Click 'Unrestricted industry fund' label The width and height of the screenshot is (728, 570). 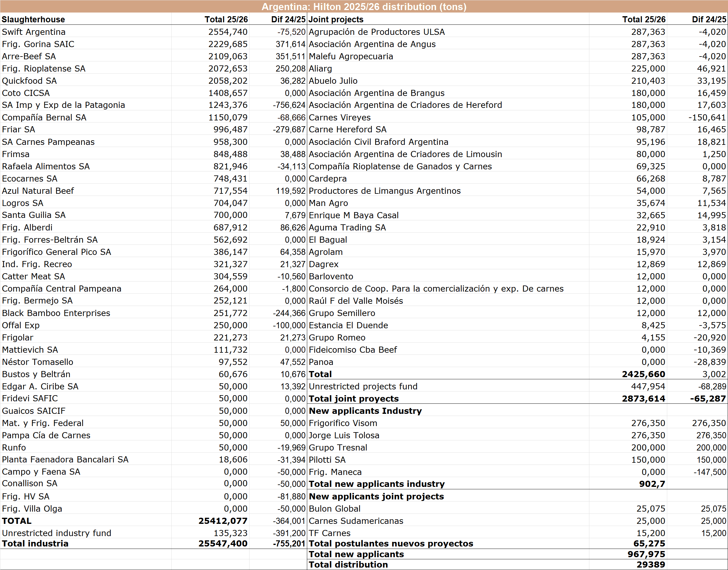point(56,533)
